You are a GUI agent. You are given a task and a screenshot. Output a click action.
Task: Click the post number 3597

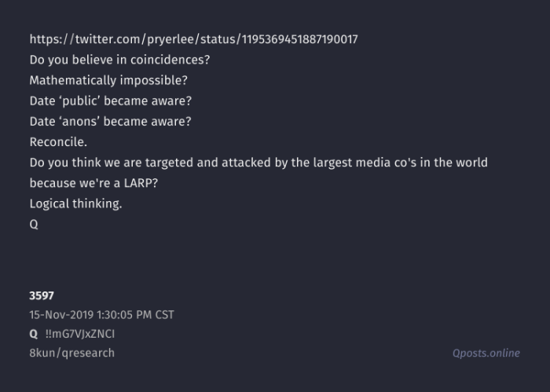click(x=42, y=296)
